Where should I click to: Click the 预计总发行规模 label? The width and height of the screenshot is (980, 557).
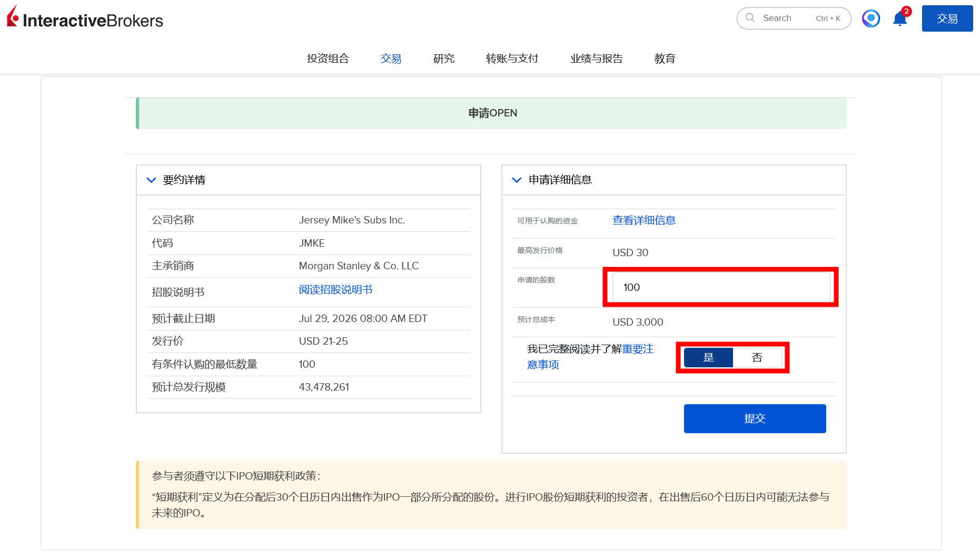(189, 387)
